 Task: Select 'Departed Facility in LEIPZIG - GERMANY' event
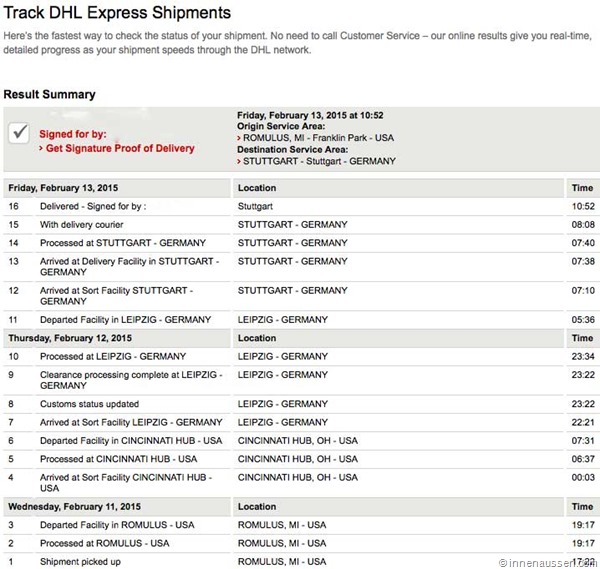tap(126, 320)
